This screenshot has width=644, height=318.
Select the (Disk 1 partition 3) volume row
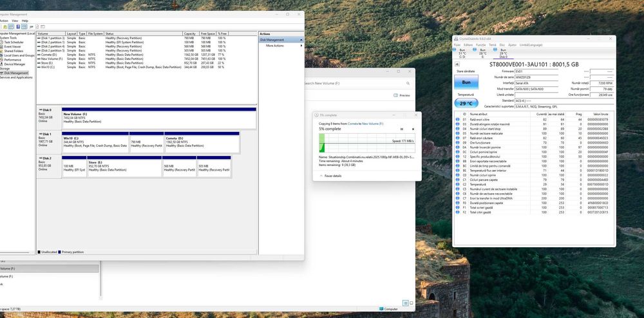pos(132,38)
